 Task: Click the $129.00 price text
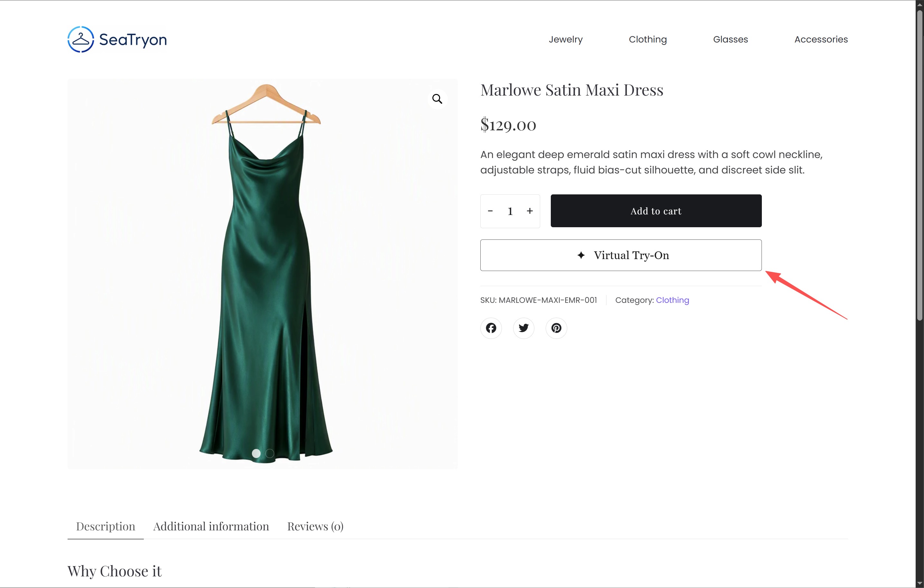pyautogui.click(x=508, y=125)
